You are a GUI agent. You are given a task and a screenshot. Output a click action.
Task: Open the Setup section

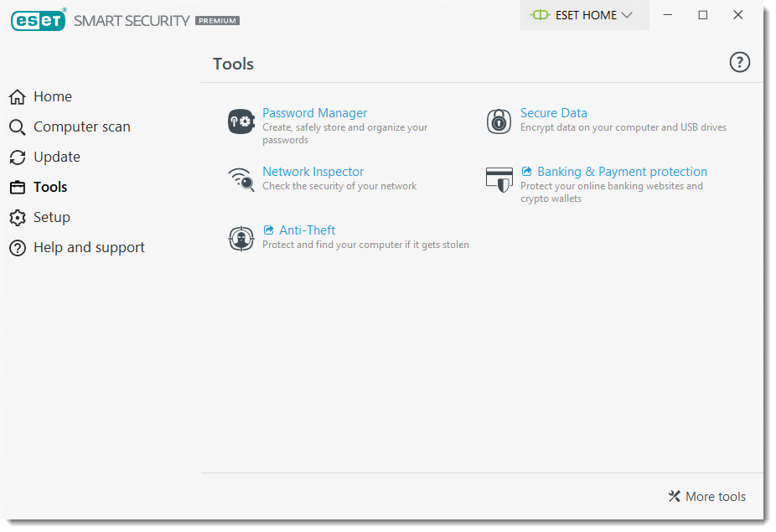tap(52, 217)
